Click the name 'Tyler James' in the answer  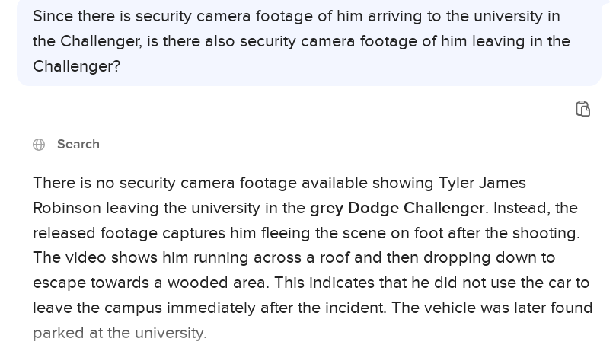tap(482, 183)
